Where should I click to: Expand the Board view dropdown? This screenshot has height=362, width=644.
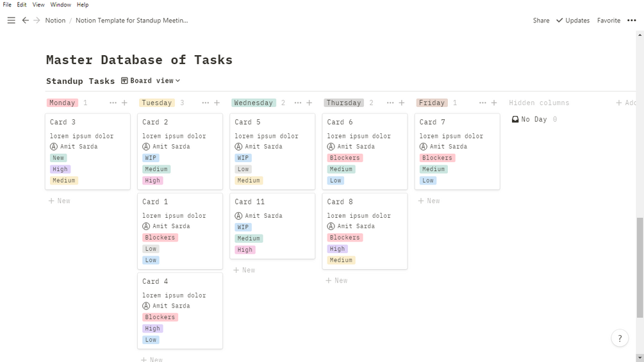click(x=151, y=81)
